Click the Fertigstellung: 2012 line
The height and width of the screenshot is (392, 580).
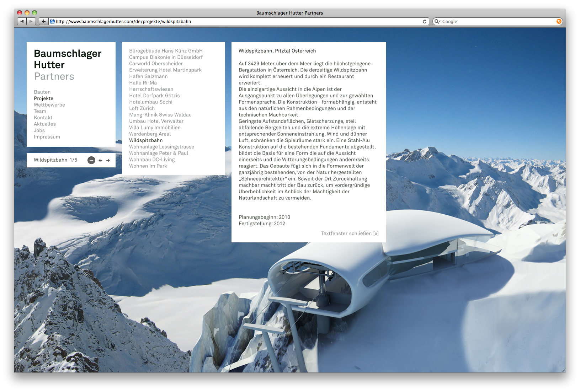tap(262, 224)
